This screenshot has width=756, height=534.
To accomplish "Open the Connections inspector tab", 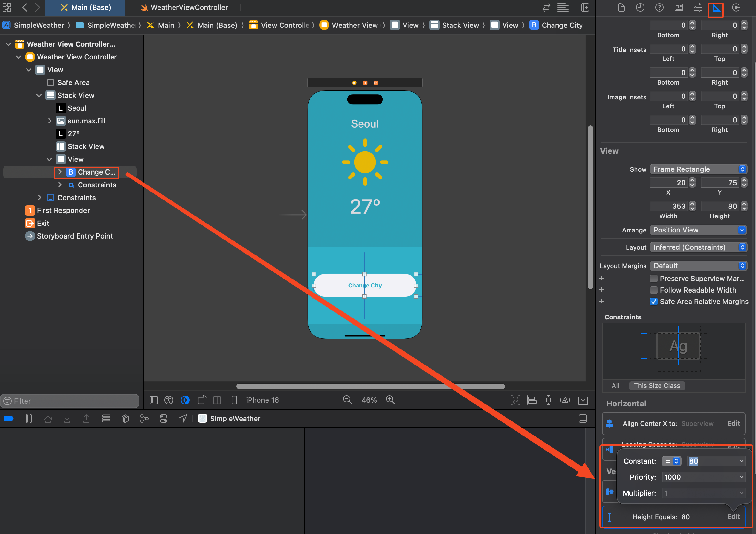I will click(736, 8).
